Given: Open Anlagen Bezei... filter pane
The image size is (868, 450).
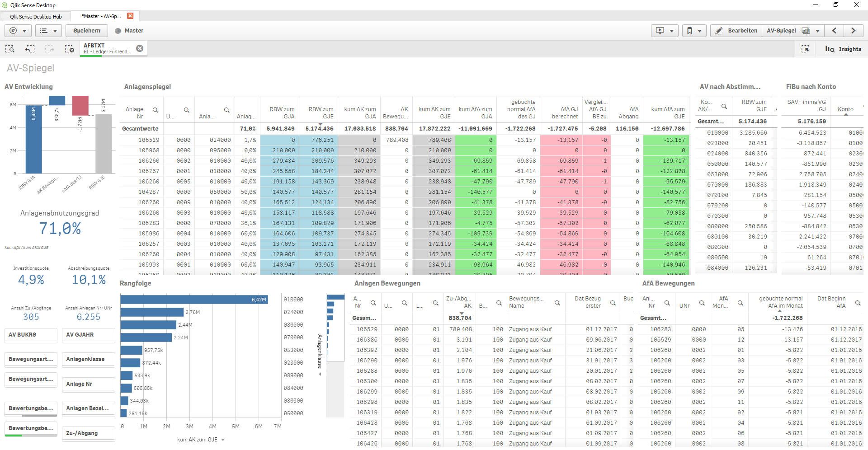Looking at the screenshot, I should point(88,408).
